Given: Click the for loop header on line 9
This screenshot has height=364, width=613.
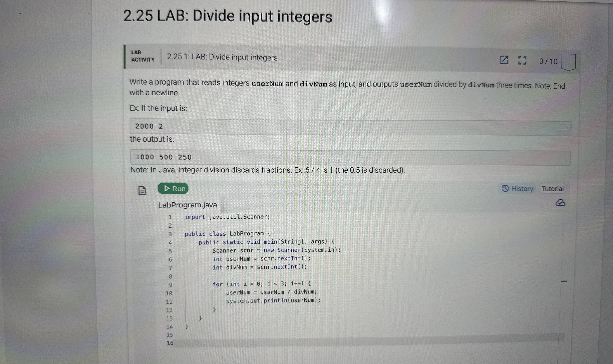Looking at the screenshot, I should click(x=262, y=284).
